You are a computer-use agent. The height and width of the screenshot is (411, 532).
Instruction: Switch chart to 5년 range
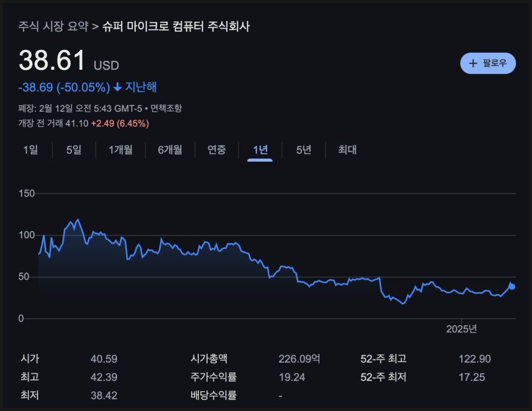(303, 150)
